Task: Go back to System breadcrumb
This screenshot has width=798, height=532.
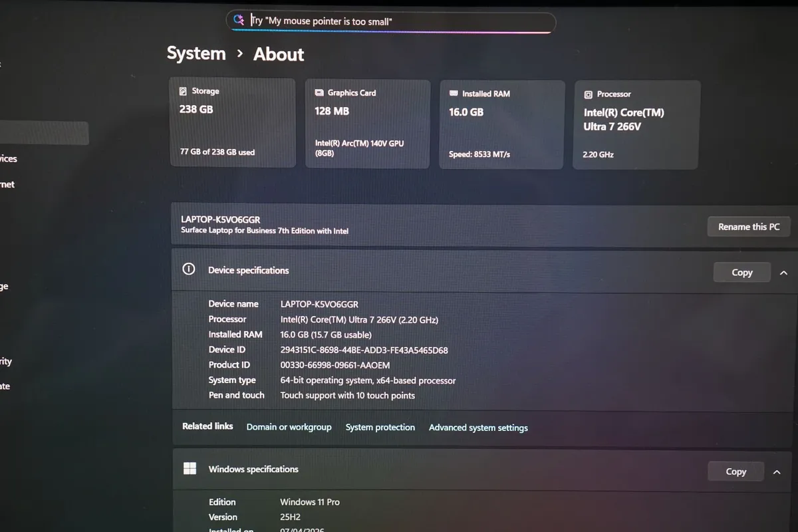Action: tap(196, 53)
